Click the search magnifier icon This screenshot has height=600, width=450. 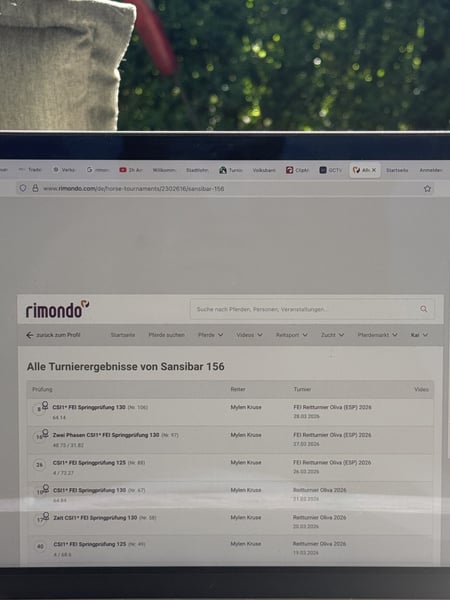point(424,309)
